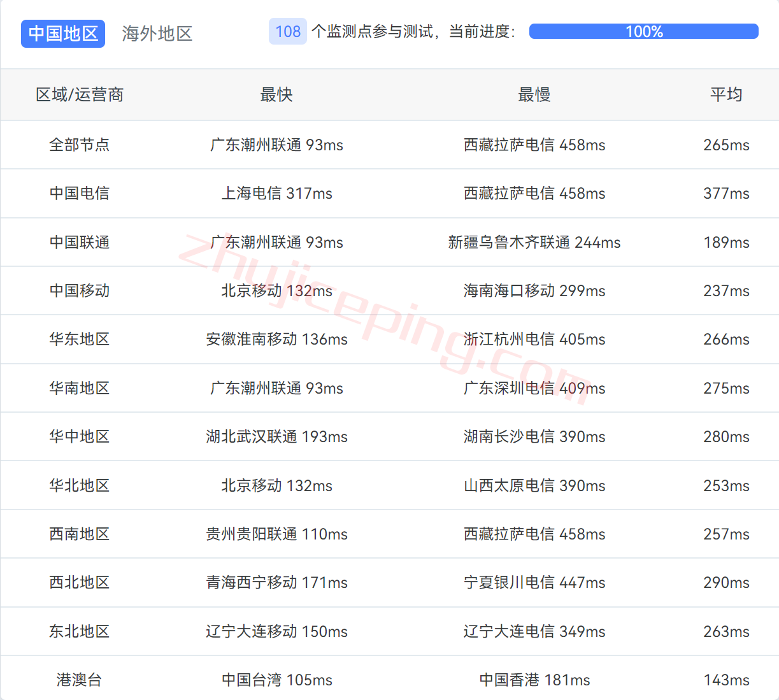Click the 275ms average for 华南地区
Viewport: 779px width, 700px height.
(726, 388)
